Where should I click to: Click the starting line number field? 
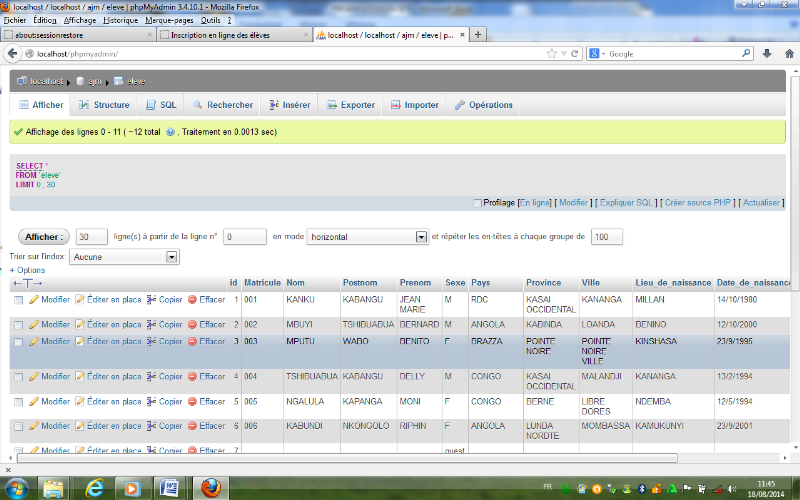point(244,237)
